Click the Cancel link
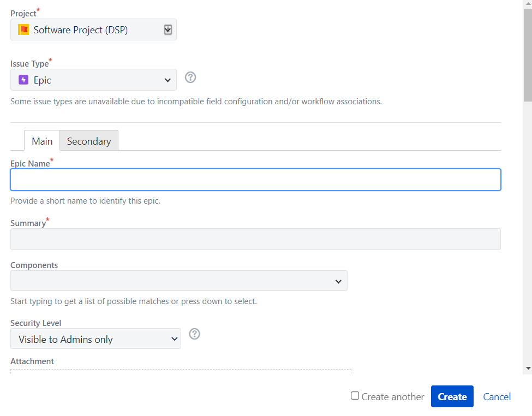The image size is (532, 416). click(497, 397)
